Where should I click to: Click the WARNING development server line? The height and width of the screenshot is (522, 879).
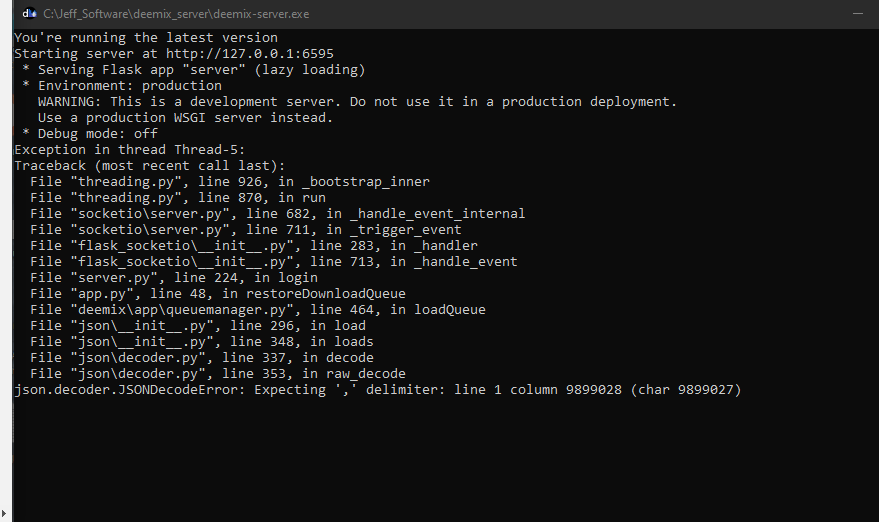coord(357,101)
